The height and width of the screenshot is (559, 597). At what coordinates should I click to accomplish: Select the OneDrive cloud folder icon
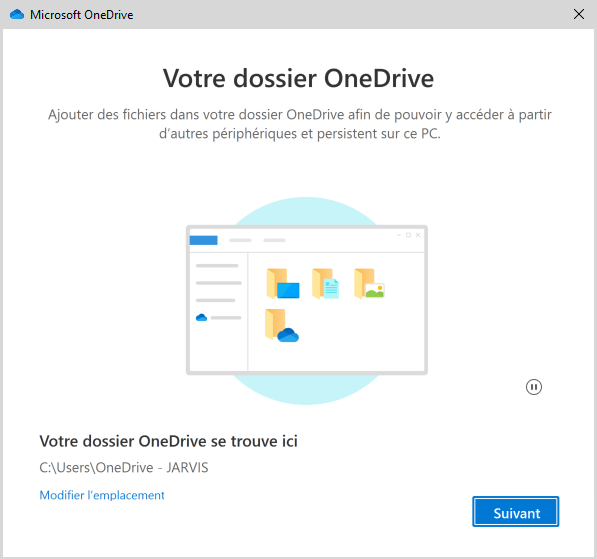(282, 326)
